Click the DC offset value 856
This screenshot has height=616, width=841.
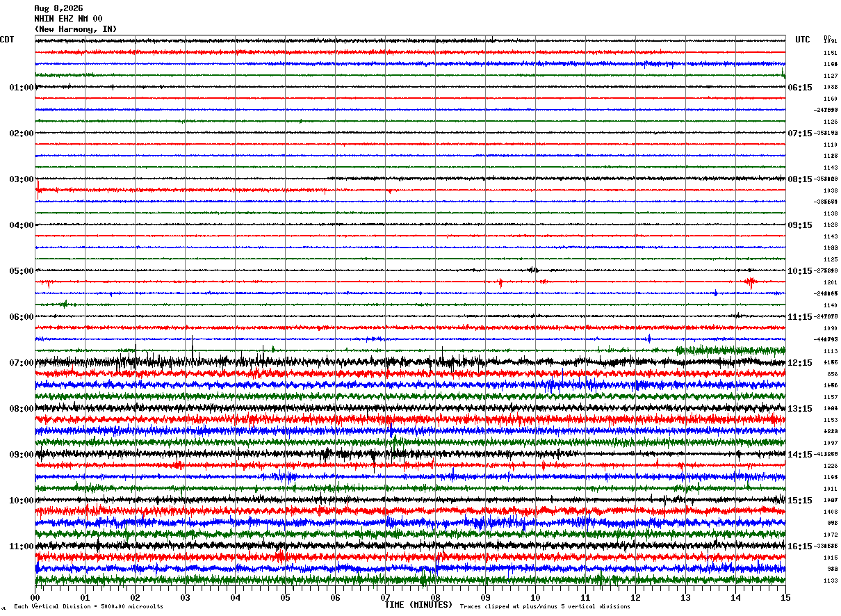(x=832, y=374)
